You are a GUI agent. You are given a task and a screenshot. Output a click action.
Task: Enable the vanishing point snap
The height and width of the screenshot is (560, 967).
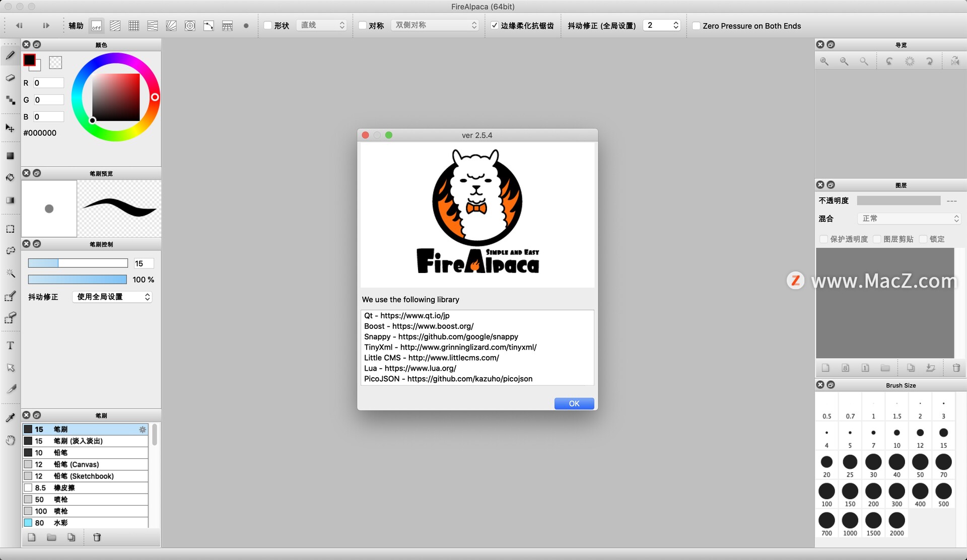pos(171,26)
